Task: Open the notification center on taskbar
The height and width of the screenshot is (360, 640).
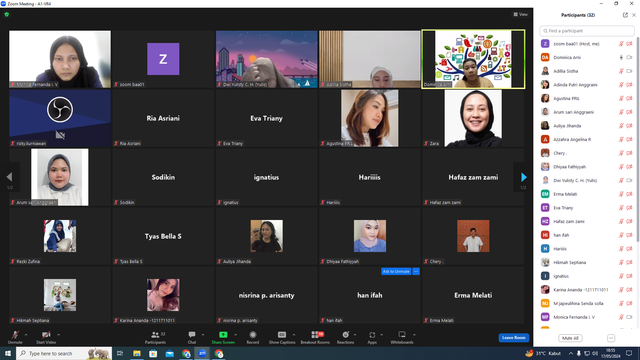Action: point(629,353)
